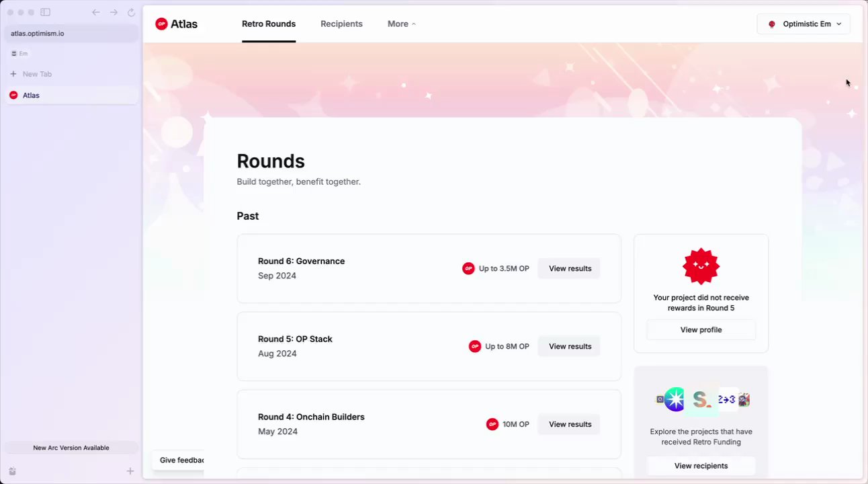Image resolution: width=868 pixels, height=484 pixels.
Task: Expand the More menu
Action: click(x=402, y=24)
